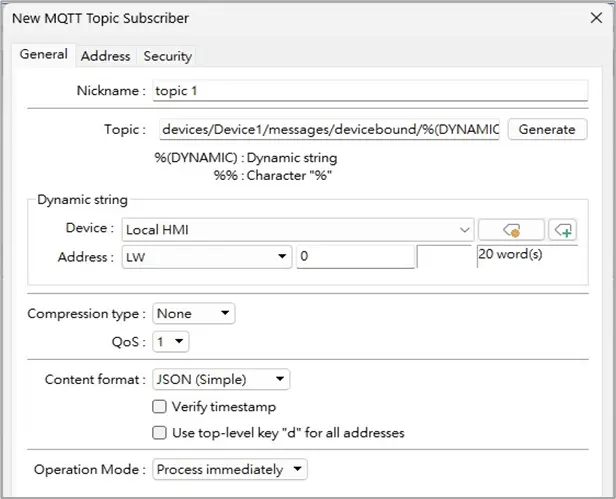Expand the Operation Mode dropdown
The height and width of the screenshot is (499, 616).
[230, 469]
